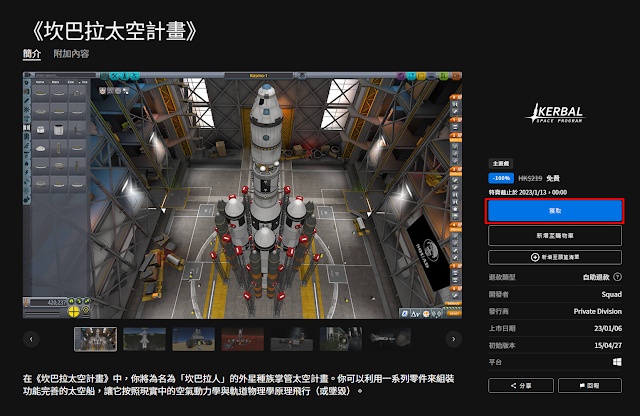Image resolution: width=640 pixels, height=416 pixels.
Task: Select the sixth thumbnail showing spacecraft closeup
Action: [340, 339]
